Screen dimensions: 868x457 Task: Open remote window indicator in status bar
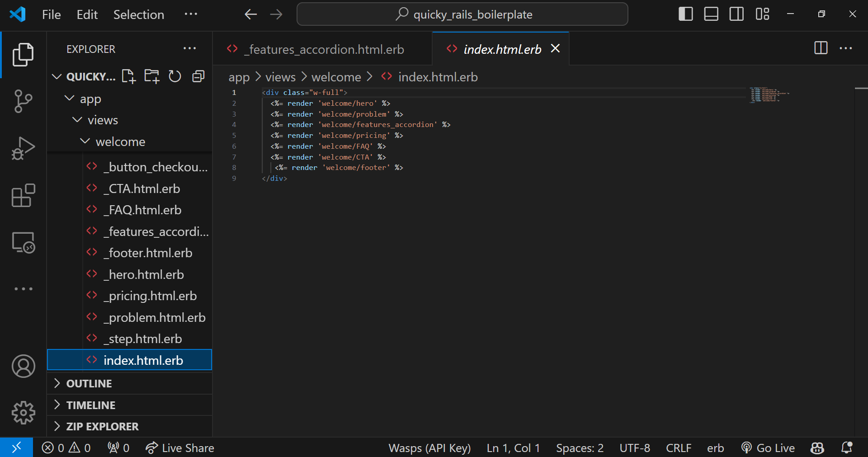click(x=16, y=448)
